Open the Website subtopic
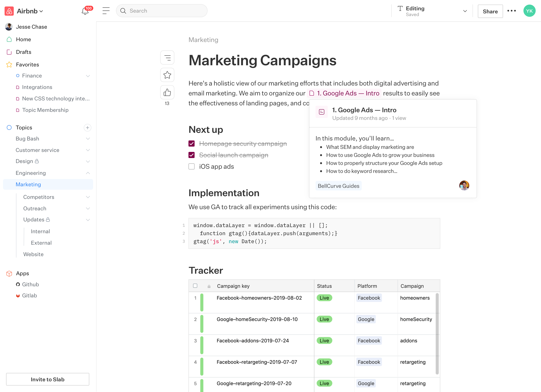Image resolution: width=541 pixels, height=392 pixels. click(33, 254)
